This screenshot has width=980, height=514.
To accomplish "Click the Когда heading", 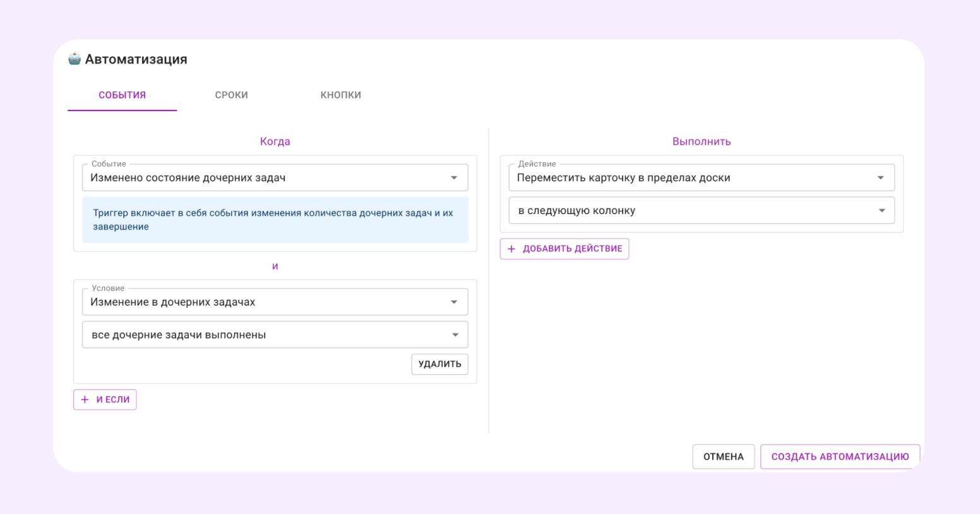I will (275, 141).
